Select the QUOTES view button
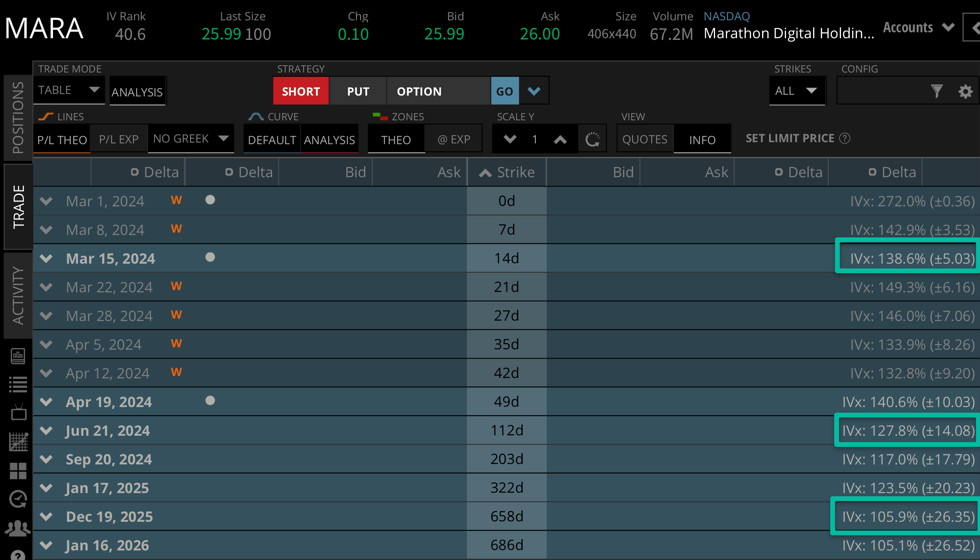Image resolution: width=980 pixels, height=560 pixels. (x=645, y=139)
